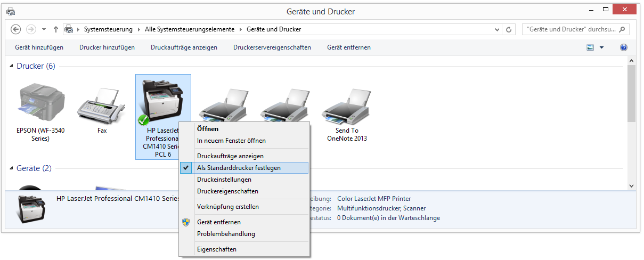
Task: Toggle Als Standarddrucker festlegen checkmark
Action: 186,167
